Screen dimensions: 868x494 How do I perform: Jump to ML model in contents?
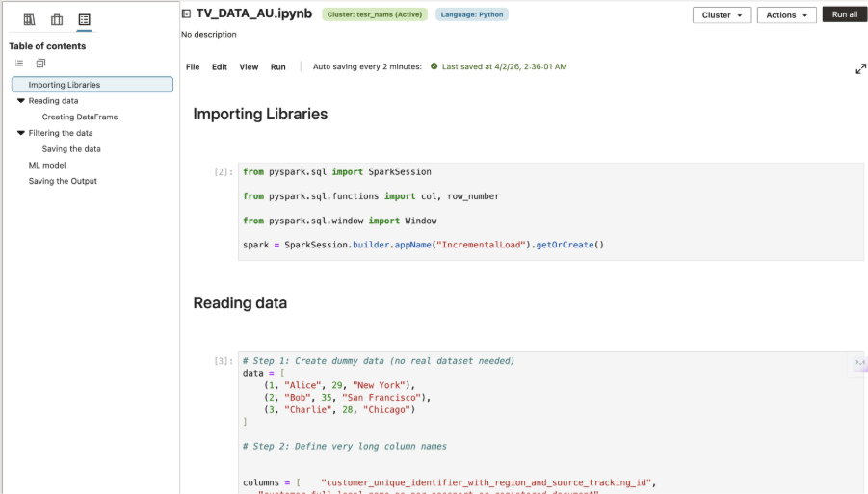click(47, 165)
